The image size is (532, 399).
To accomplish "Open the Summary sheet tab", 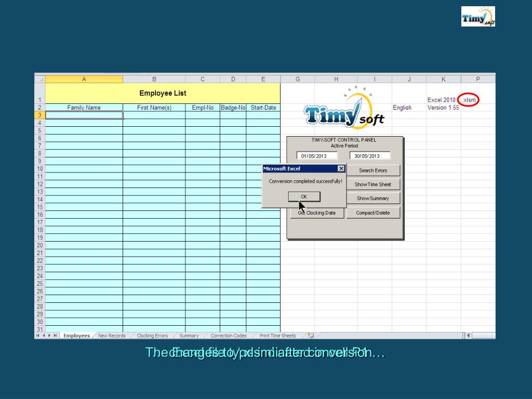I will point(189,336).
